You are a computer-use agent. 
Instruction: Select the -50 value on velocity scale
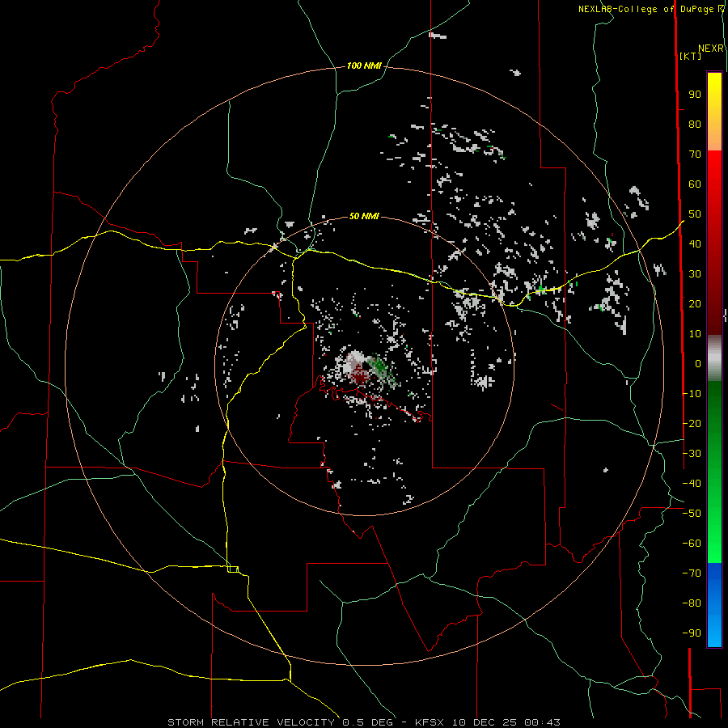point(692,514)
